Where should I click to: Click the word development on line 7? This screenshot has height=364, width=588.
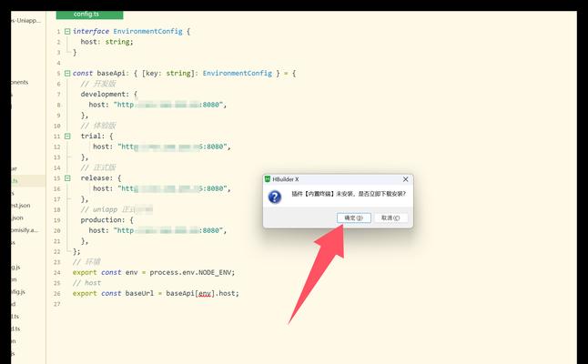coord(103,95)
